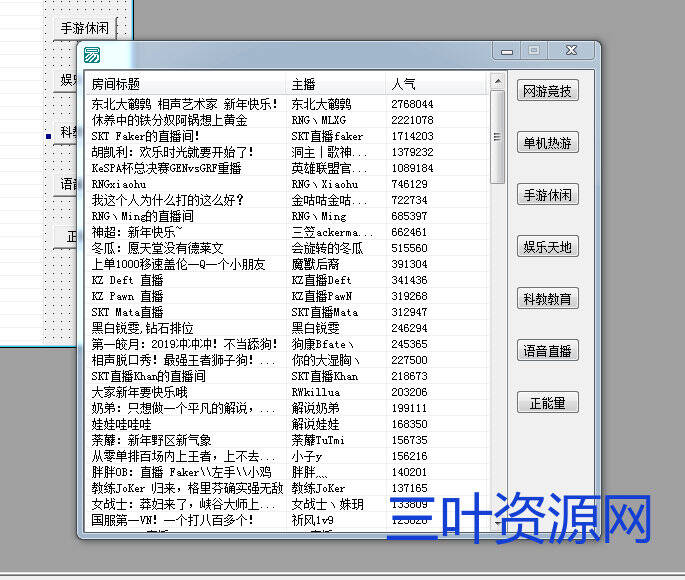
Task: Select row 第一皎月:2019冲冲冲
Action: [x=286, y=344]
